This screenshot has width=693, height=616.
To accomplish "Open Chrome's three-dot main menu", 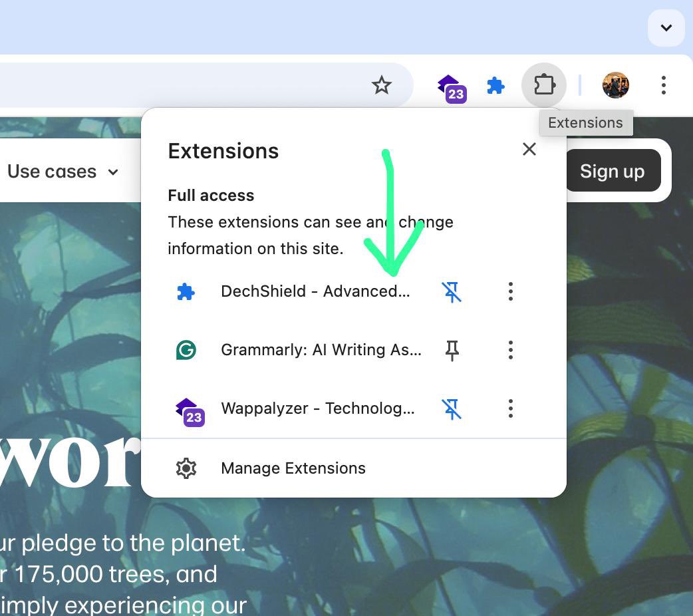I will tap(663, 85).
